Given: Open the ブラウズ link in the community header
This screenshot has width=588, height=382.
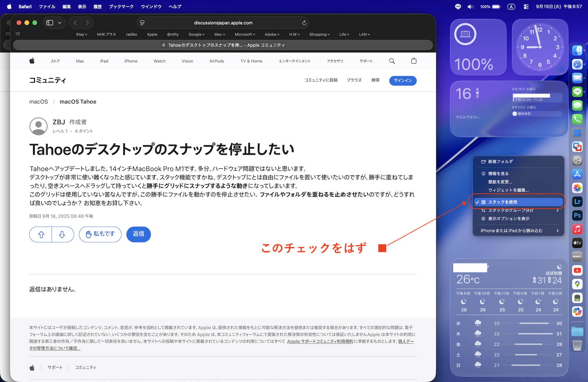Looking at the screenshot, I should click(x=354, y=80).
